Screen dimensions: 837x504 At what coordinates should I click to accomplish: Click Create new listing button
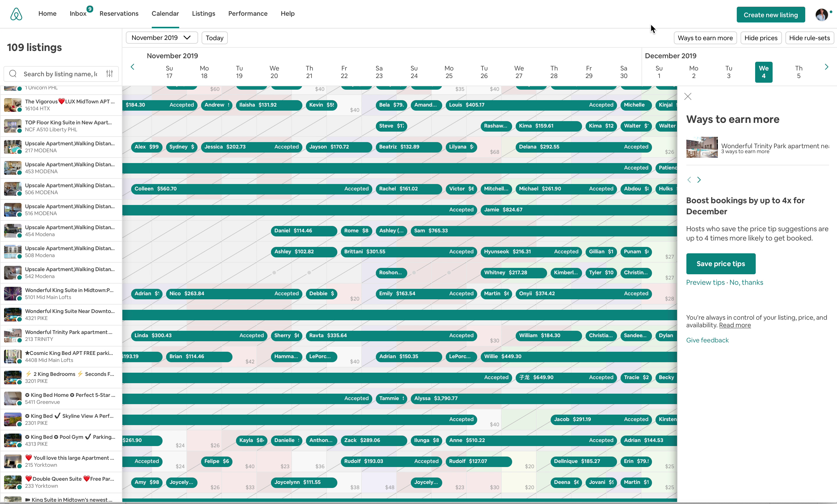(x=770, y=15)
